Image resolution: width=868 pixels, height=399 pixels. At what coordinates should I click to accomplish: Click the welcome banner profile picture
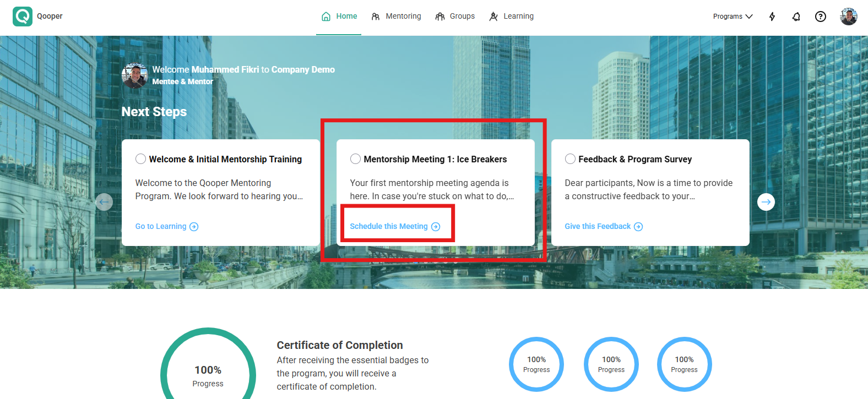[x=135, y=75]
